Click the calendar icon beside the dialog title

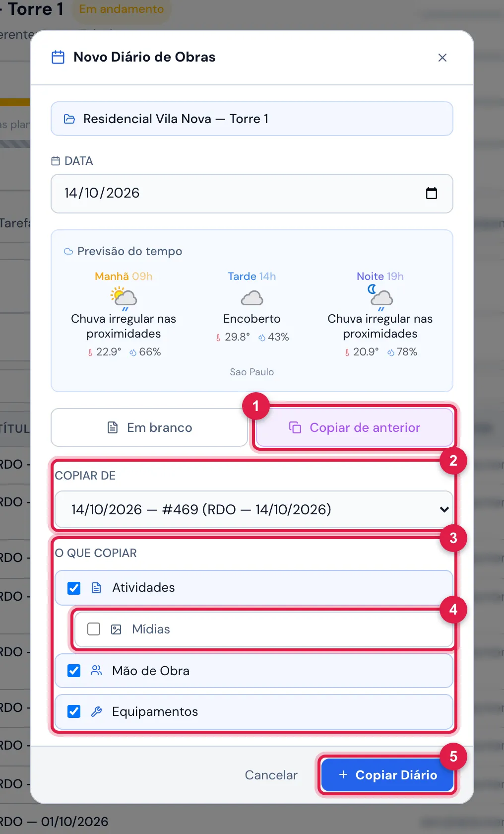pos(58,57)
